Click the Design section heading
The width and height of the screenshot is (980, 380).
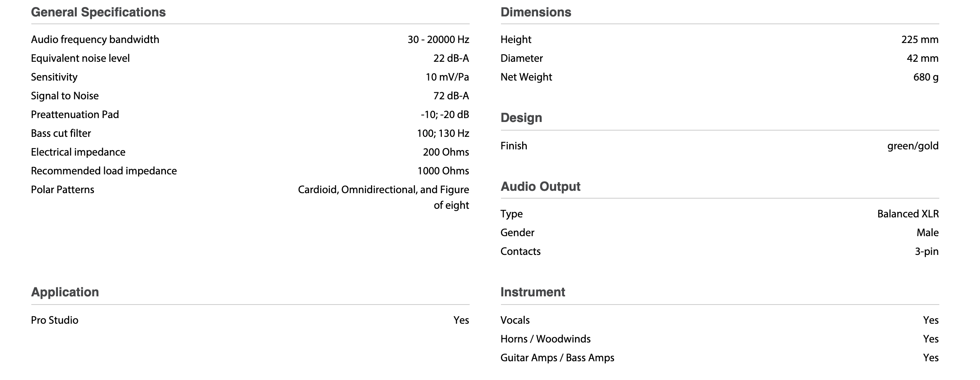click(521, 118)
